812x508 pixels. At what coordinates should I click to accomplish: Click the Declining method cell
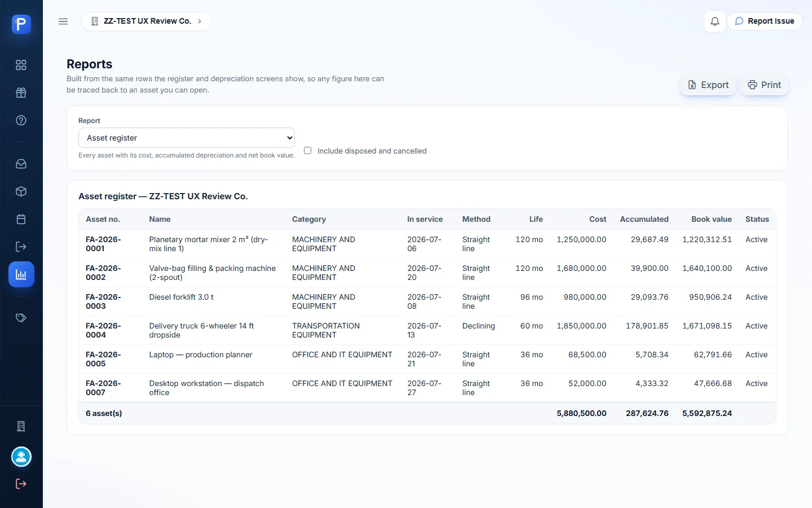click(479, 326)
